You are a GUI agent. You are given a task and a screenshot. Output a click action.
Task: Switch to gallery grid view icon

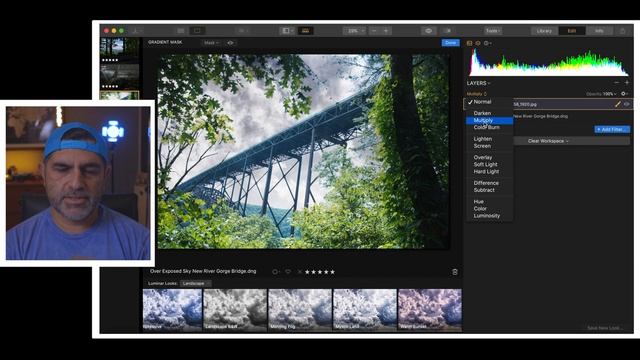(180, 31)
